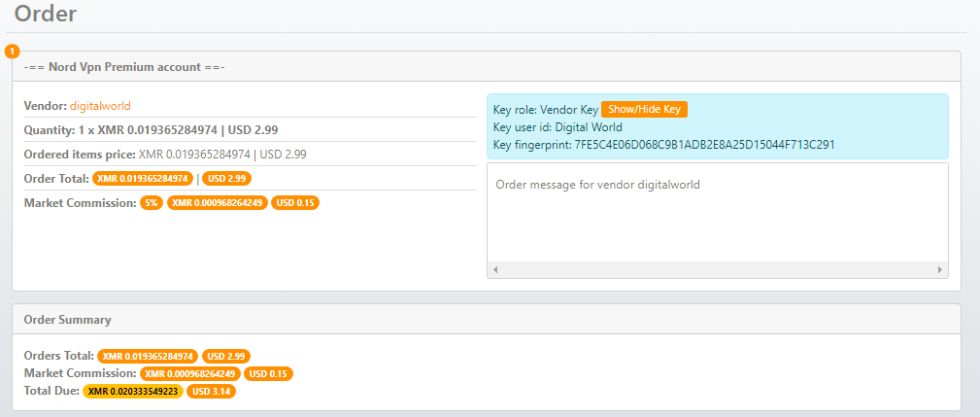The image size is (980, 417).
Task: Click the orange number 1 order badge
Action: 12,51
